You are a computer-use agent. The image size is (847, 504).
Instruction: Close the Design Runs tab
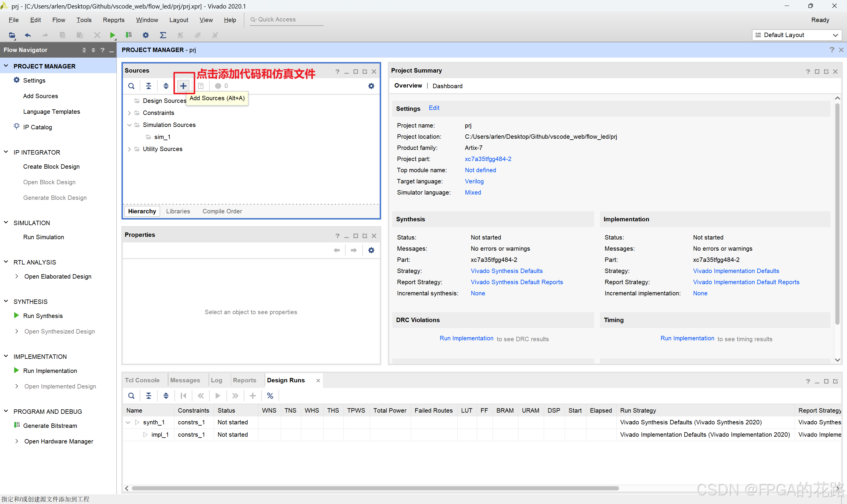pyautogui.click(x=318, y=380)
